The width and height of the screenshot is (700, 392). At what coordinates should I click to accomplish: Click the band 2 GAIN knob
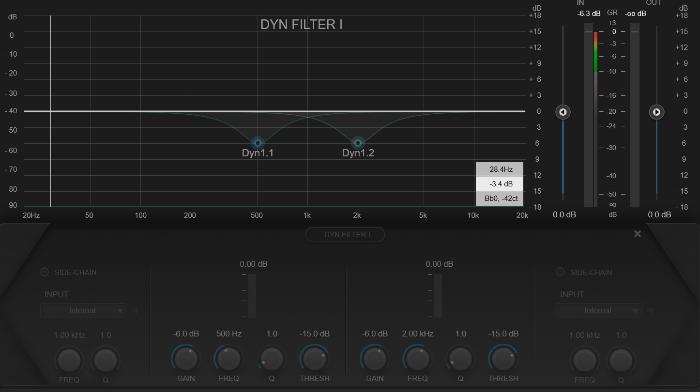click(375, 359)
